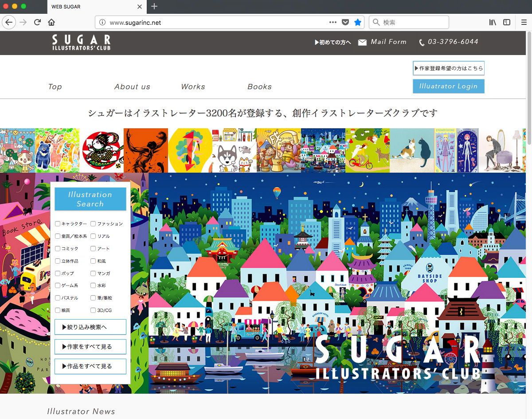The image size is (532, 419).
Task: Tick the 立体作品 checkbox
Action: pyautogui.click(x=58, y=261)
